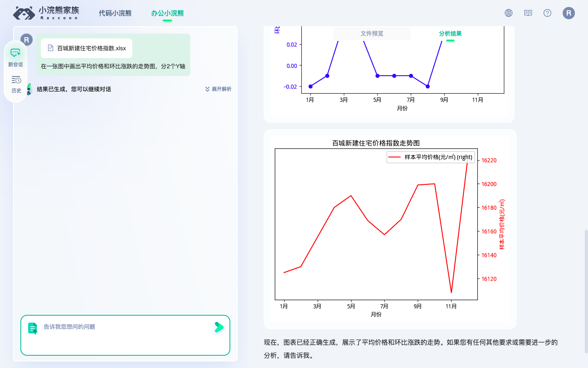
Task: Select 办公小浣熊 in the top menu
Action: pos(167,13)
